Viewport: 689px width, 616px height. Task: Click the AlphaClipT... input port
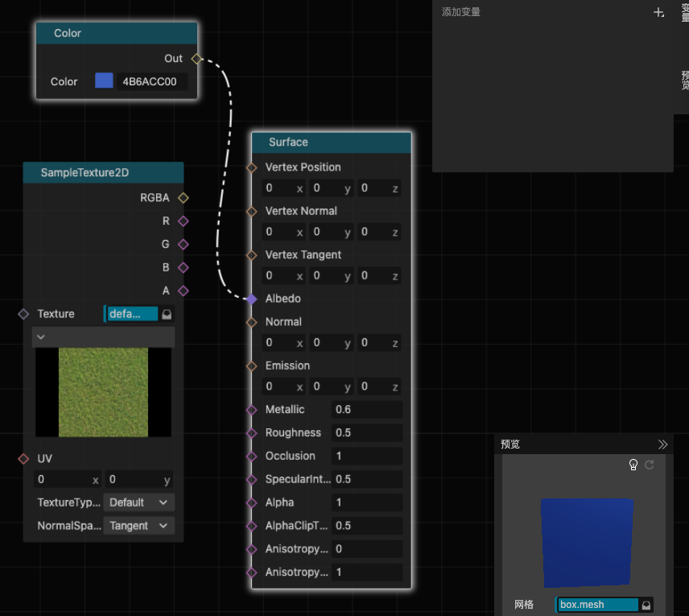tap(251, 526)
